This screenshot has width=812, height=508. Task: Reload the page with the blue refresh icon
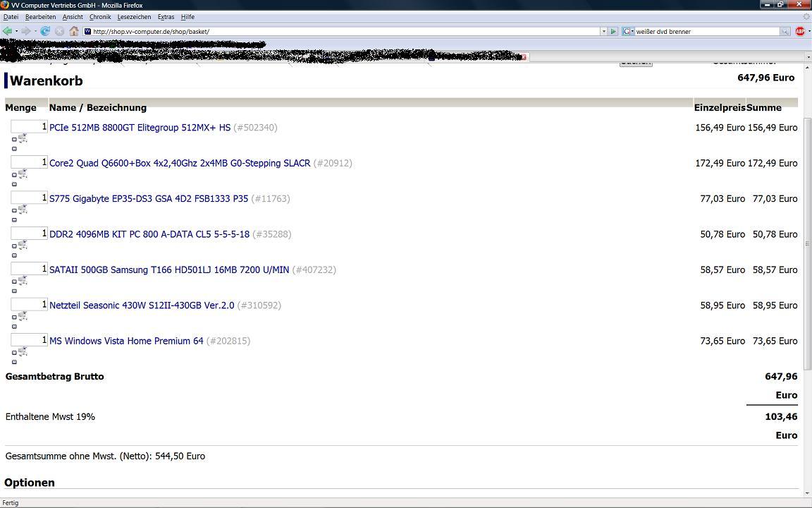[x=45, y=31]
